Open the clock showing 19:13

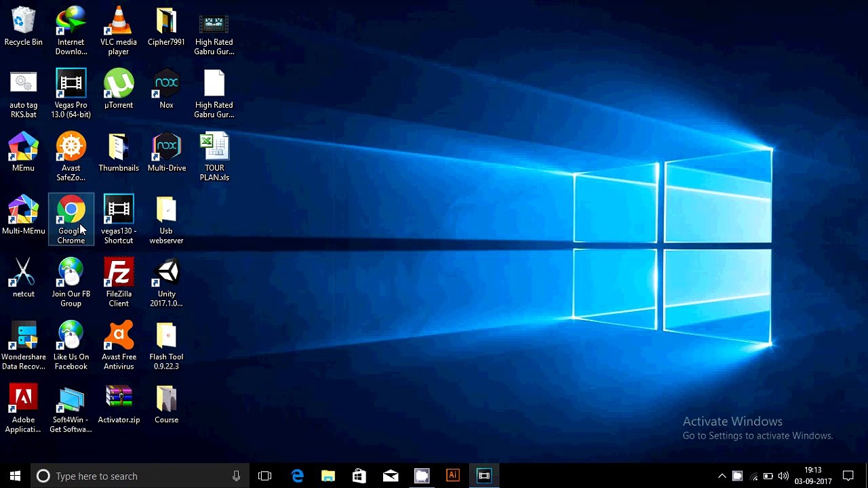coord(813,476)
